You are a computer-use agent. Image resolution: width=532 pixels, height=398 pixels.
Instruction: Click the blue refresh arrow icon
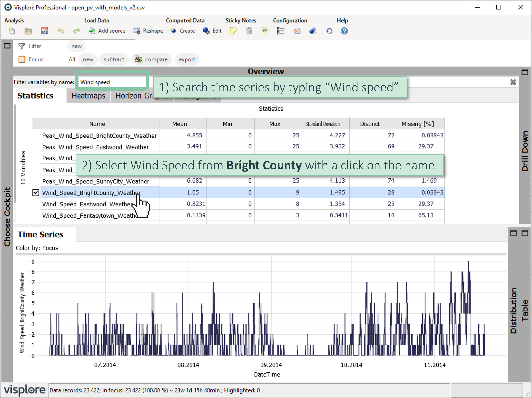(329, 31)
